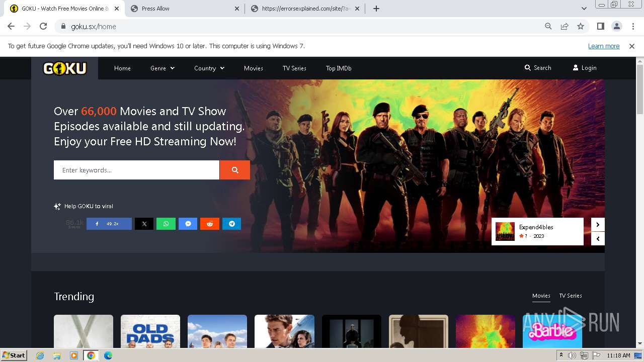Switch to errorsexplained.com browser tab
The image size is (644, 362).
click(x=305, y=9)
